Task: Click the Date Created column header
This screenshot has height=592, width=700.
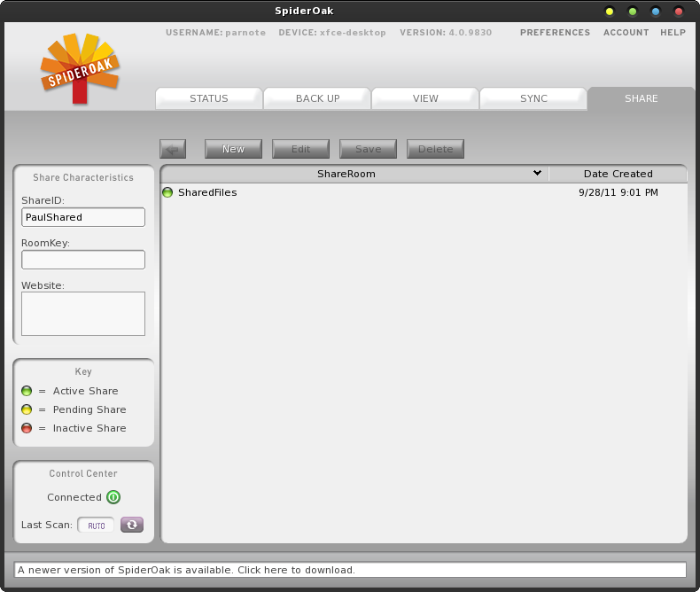Action: coord(618,174)
